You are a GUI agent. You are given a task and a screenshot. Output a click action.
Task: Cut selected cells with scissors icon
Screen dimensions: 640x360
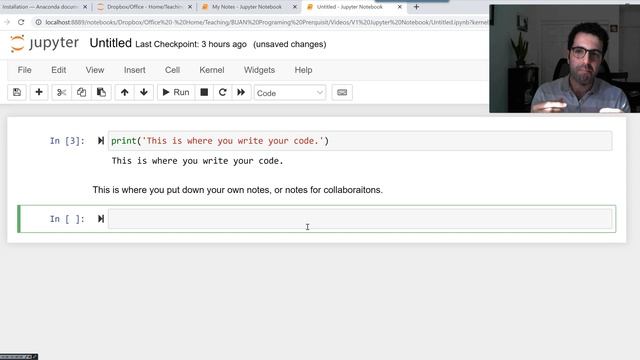[62, 92]
